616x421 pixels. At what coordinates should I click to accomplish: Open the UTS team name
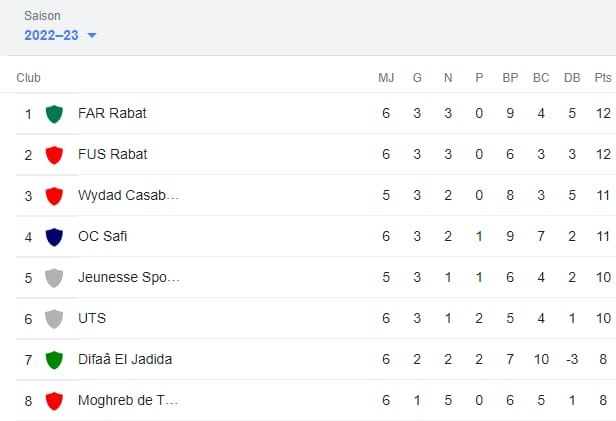tap(92, 318)
